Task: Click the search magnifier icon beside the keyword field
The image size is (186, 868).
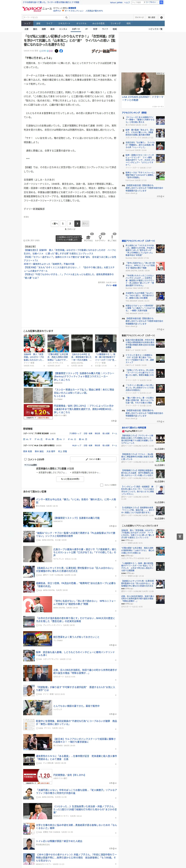Action: coord(66,18)
